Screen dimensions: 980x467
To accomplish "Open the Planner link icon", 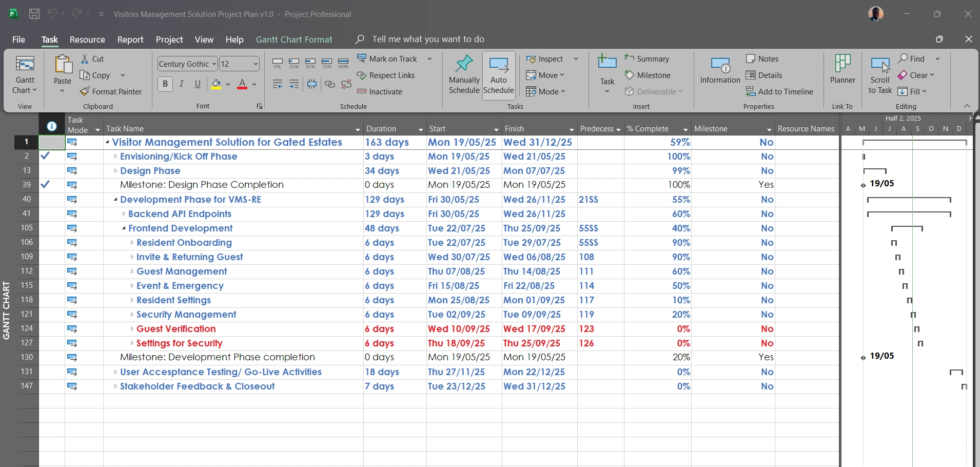I will coord(842,64).
